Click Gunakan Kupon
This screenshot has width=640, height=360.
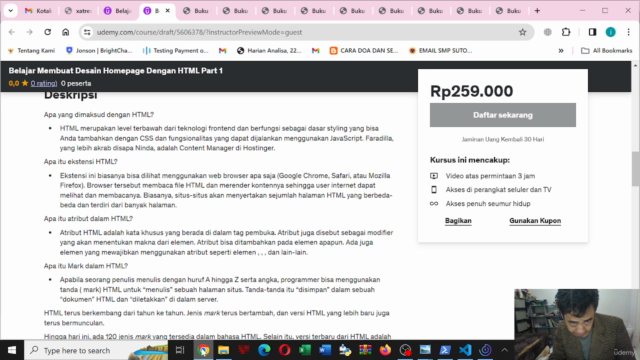(x=535, y=221)
